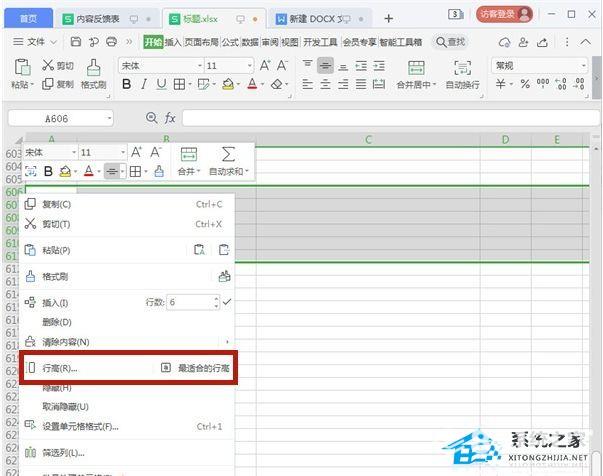The image size is (603, 476).
Task: Click the 访客登录 login button
Action: pos(504,15)
